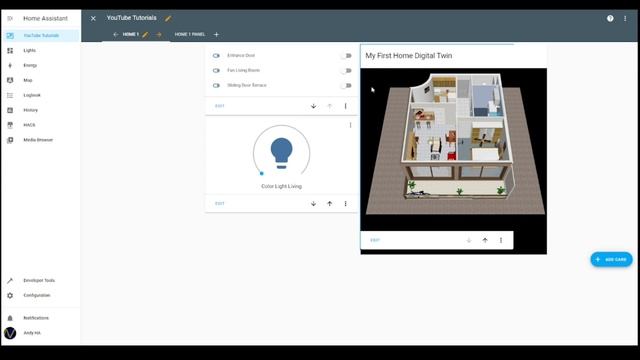Open Logbook in the sidebar
The width and height of the screenshot is (640, 360).
click(41, 96)
